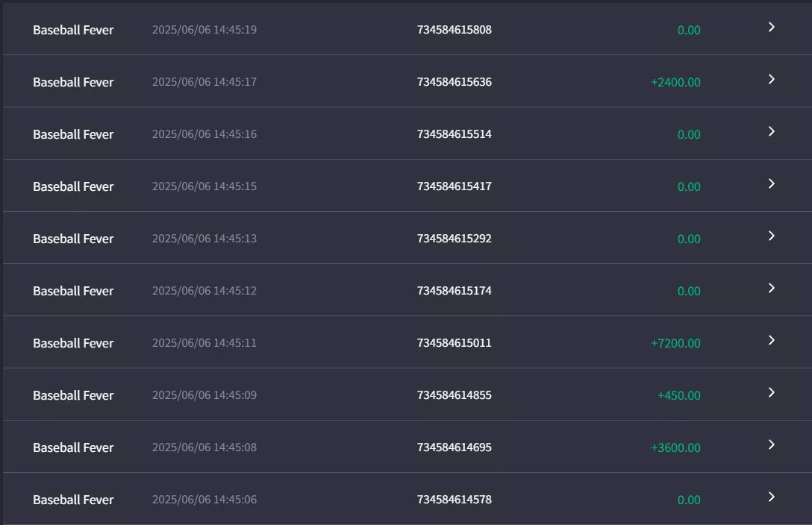The image size is (812, 525).
Task: Expand details for bet 734584614578
Action: [771, 497]
